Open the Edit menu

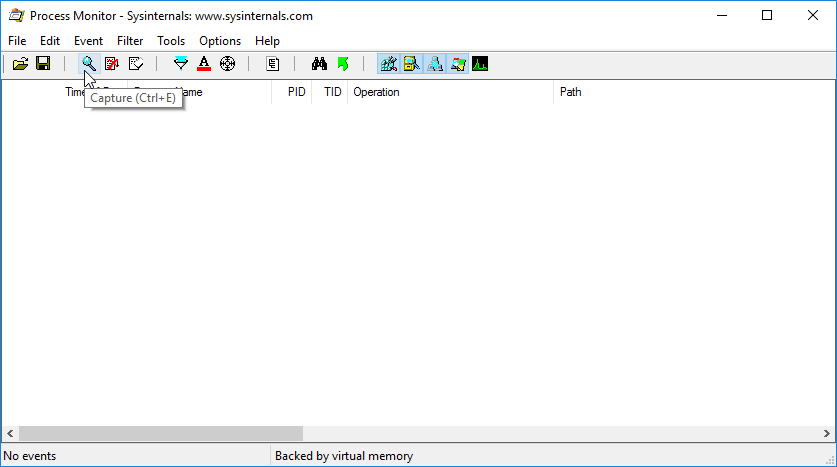click(x=50, y=41)
